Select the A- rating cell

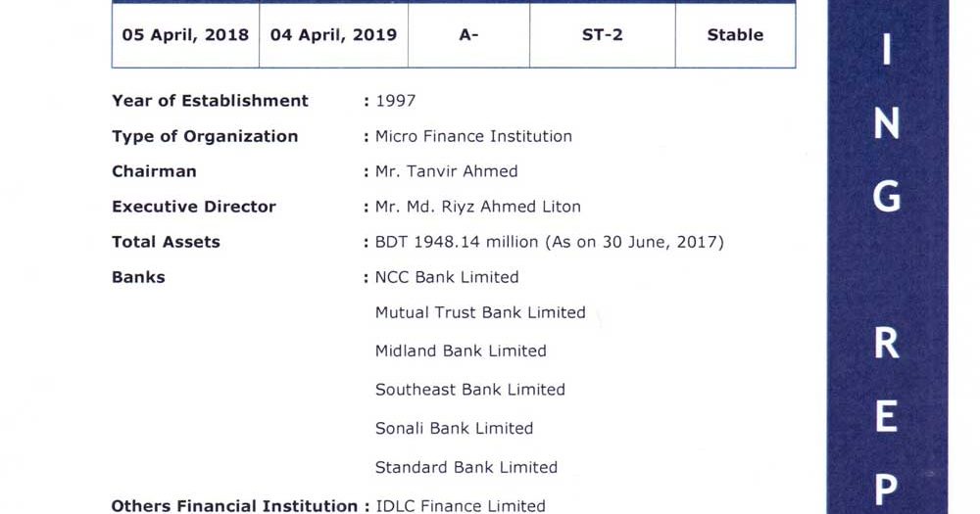468,35
